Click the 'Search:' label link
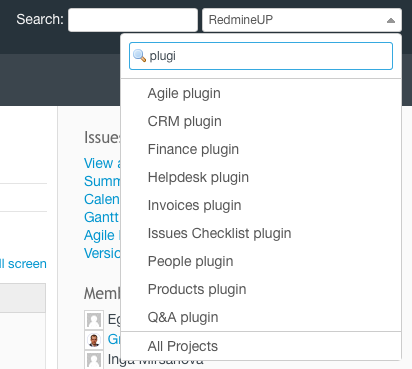 click(40, 19)
